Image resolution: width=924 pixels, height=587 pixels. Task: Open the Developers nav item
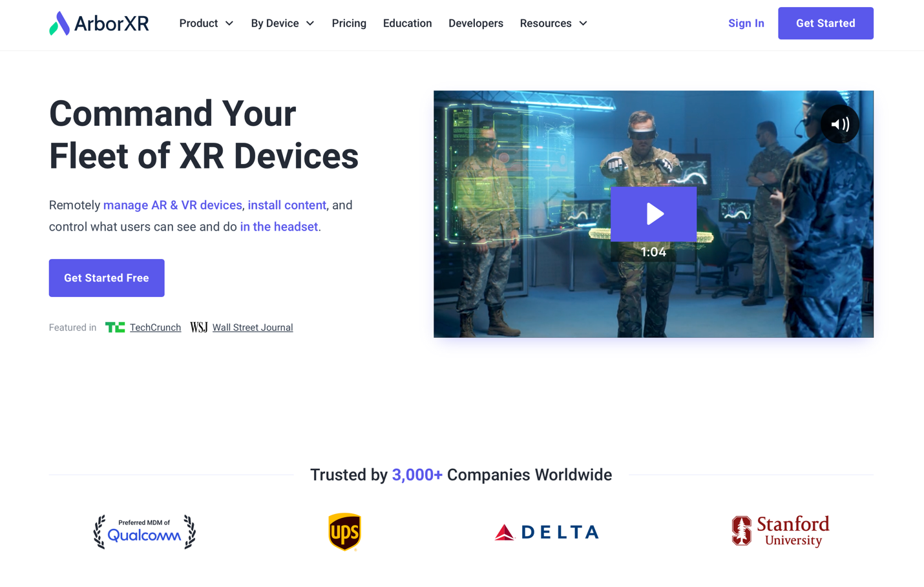[476, 23]
